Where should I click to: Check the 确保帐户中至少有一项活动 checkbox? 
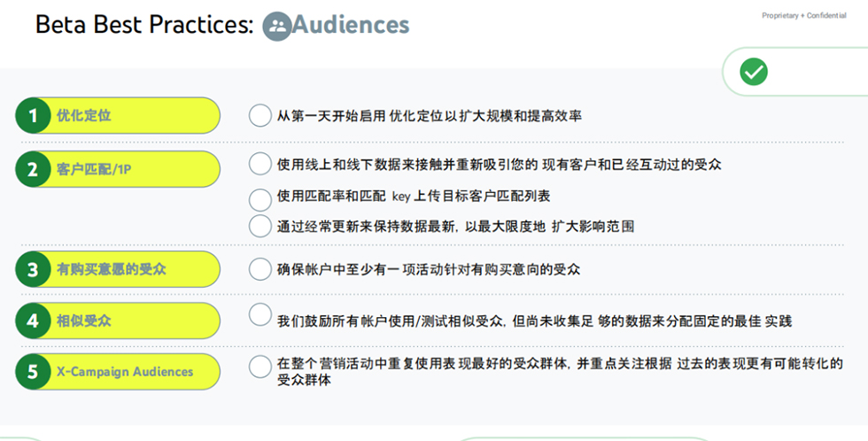[x=260, y=268]
